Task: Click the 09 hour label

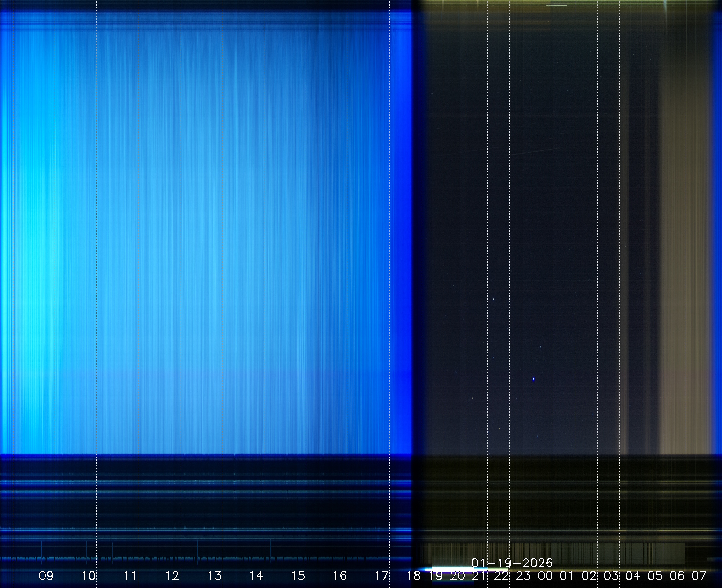Action: pos(46,575)
